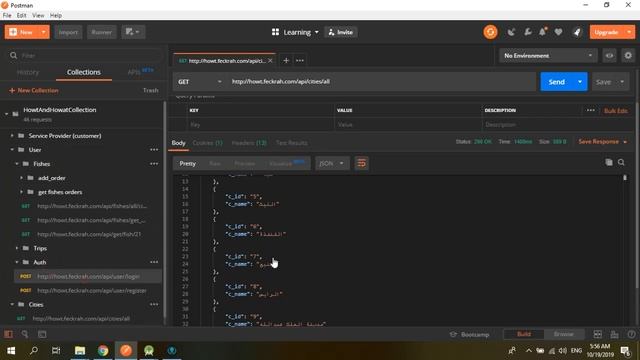The width and height of the screenshot is (640, 360).
Task: Open options for the Auth folder
Action: tap(154, 262)
